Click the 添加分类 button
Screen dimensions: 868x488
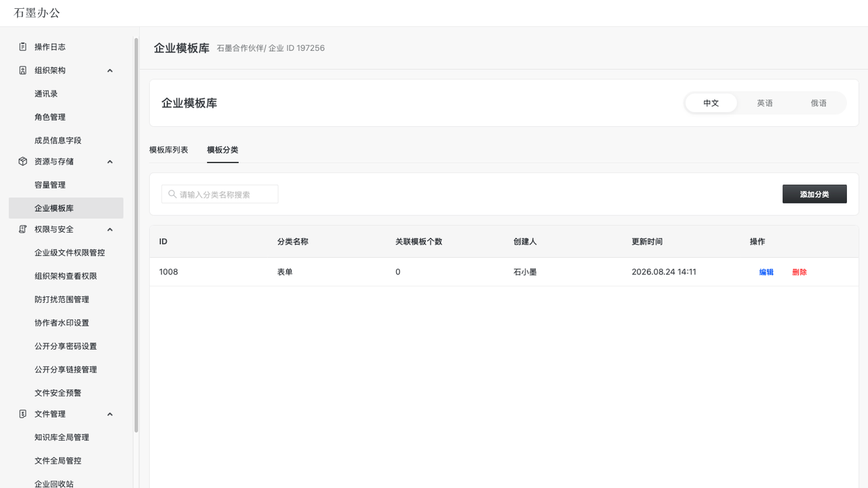814,194
